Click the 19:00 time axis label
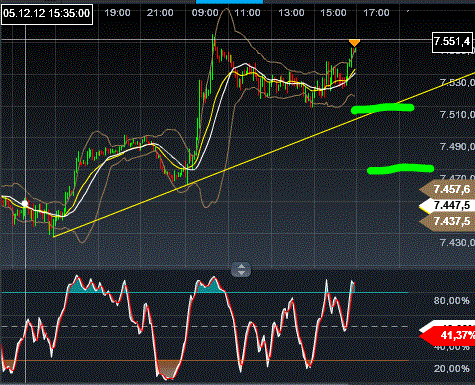The height and width of the screenshot is (385, 475). (x=117, y=13)
